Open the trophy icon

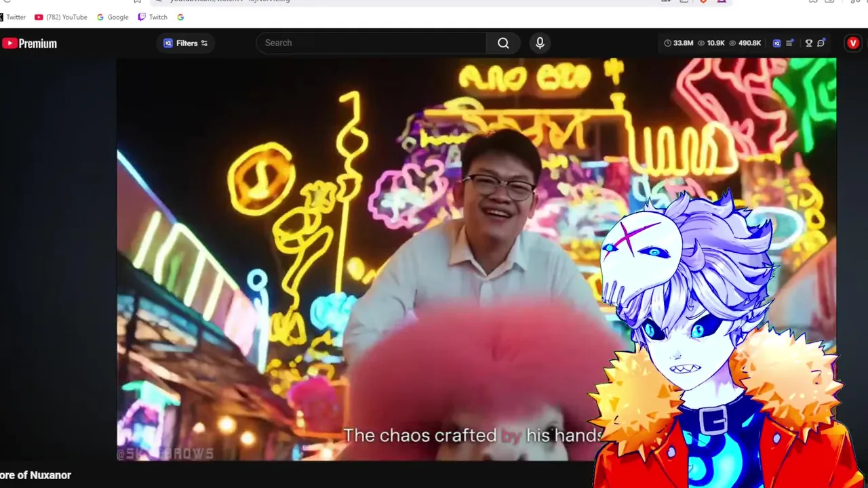(808, 43)
